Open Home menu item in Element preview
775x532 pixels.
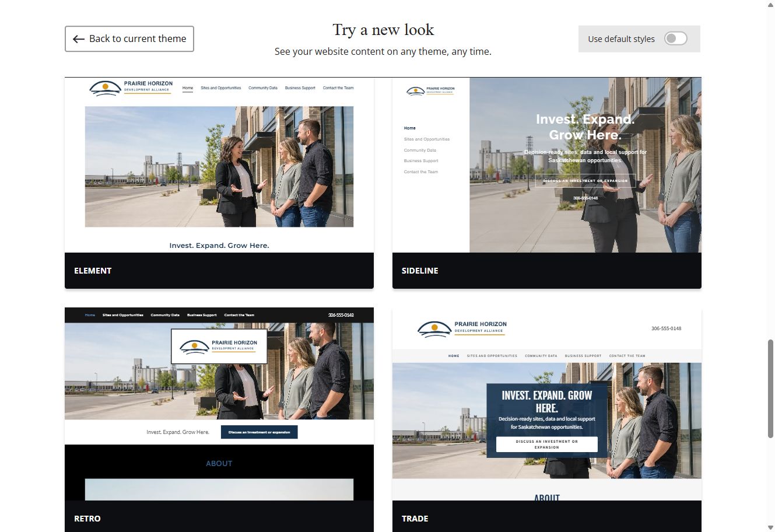[188, 88]
